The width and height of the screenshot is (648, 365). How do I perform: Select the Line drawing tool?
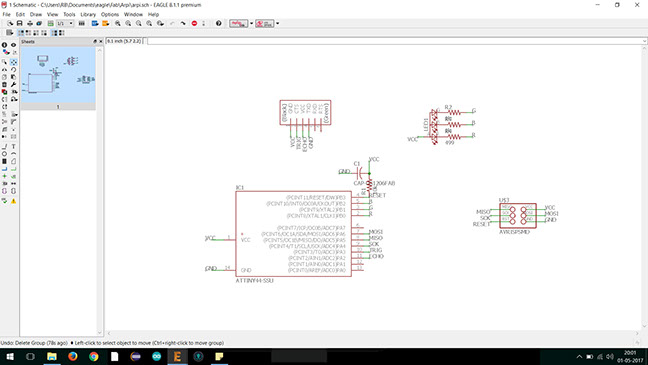tap(5, 146)
